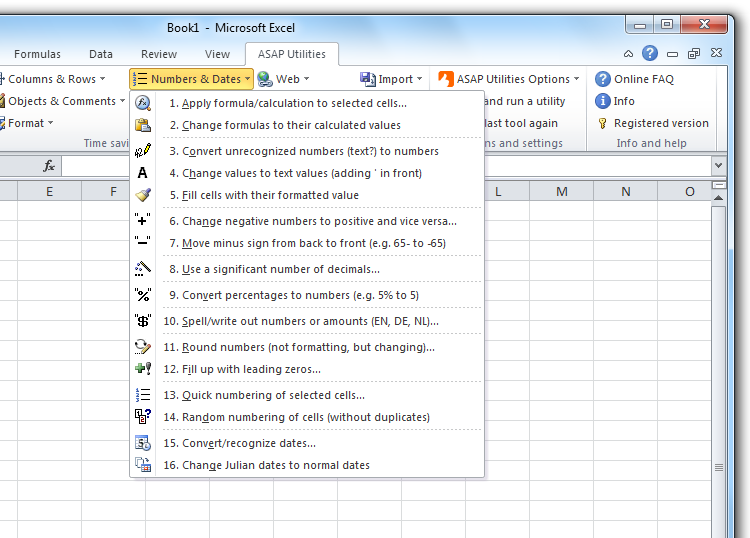Click the blue question mark Excel Help icon

point(650,53)
